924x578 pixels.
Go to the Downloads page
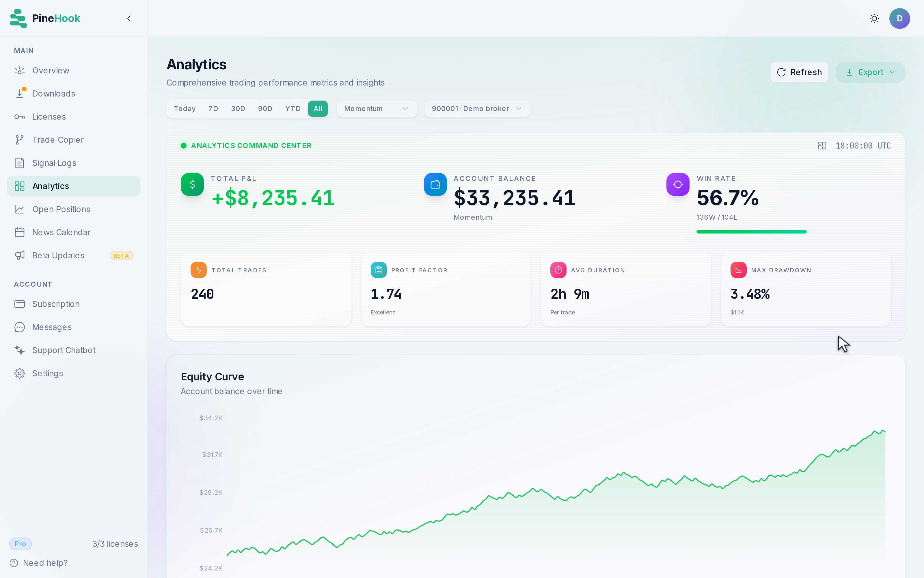[x=73, y=94]
